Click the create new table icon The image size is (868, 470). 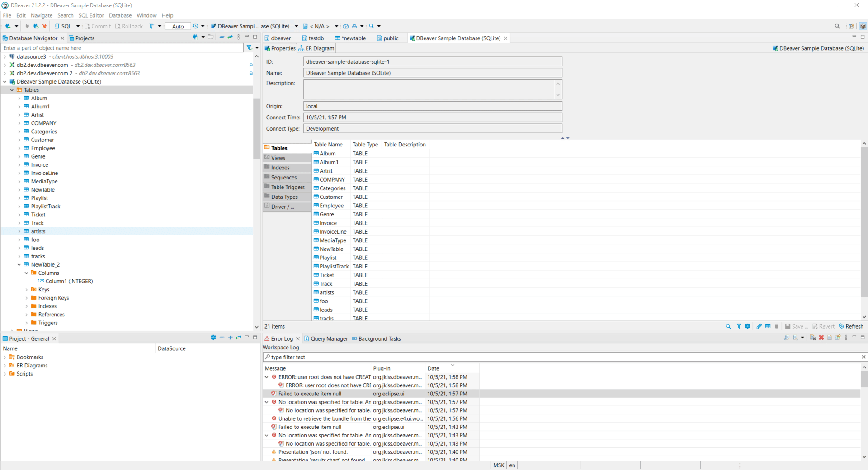(x=768, y=326)
